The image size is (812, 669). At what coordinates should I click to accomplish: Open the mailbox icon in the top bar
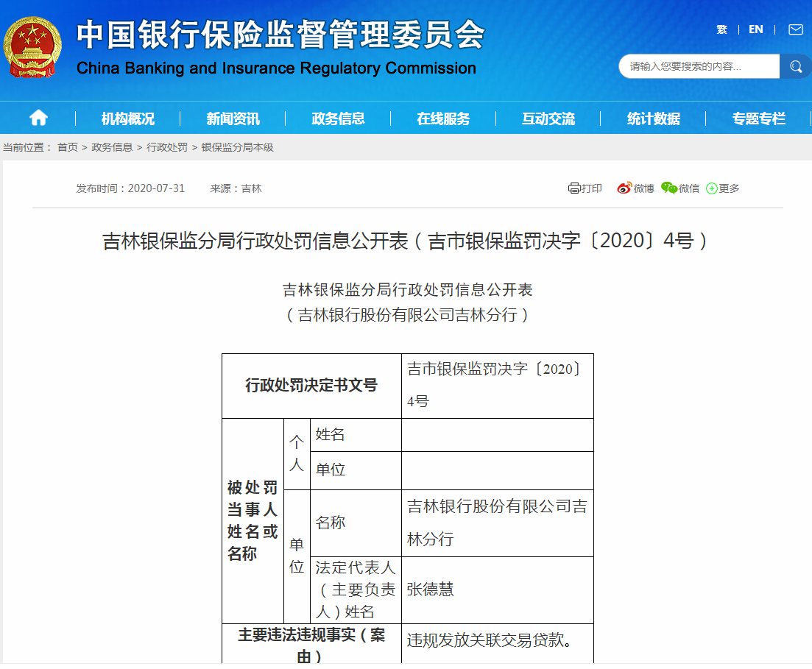[x=794, y=29]
